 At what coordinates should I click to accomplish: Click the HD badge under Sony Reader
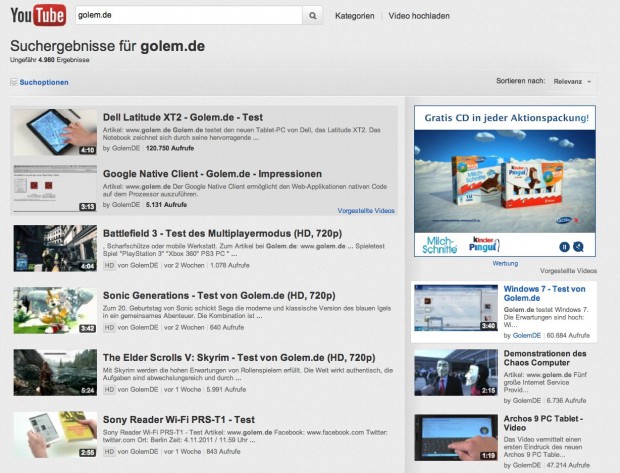109,452
